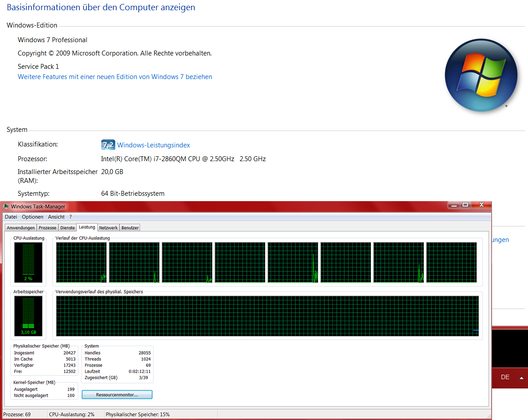The height and width of the screenshot is (420, 528).
Task: Click the Ausgelagert value 199
Action: tap(71, 389)
